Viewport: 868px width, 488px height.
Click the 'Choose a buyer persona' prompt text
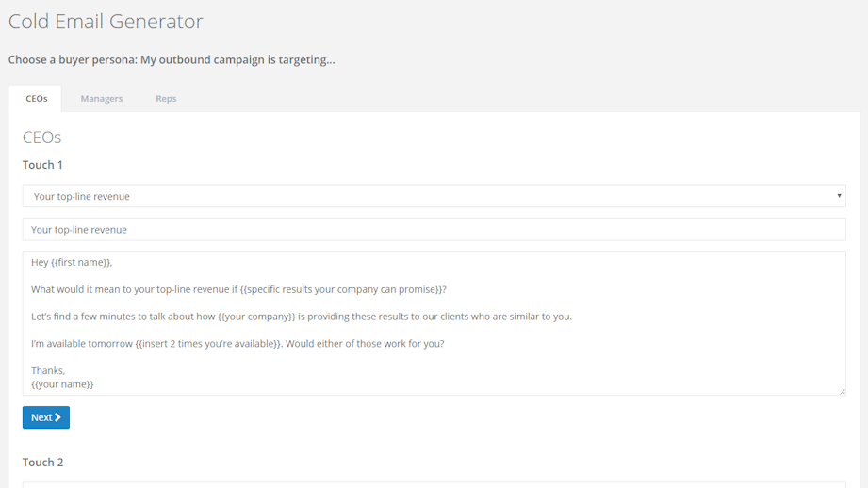[172, 60]
